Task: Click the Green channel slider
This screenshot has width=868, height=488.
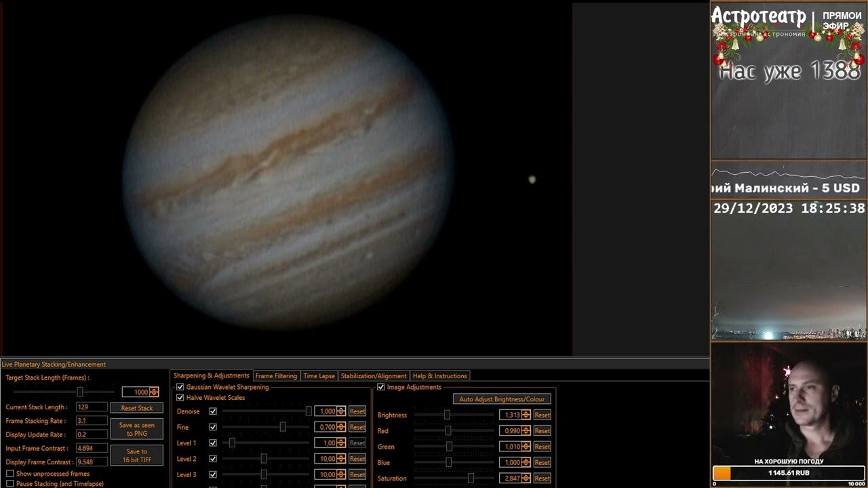Action: [454, 447]
